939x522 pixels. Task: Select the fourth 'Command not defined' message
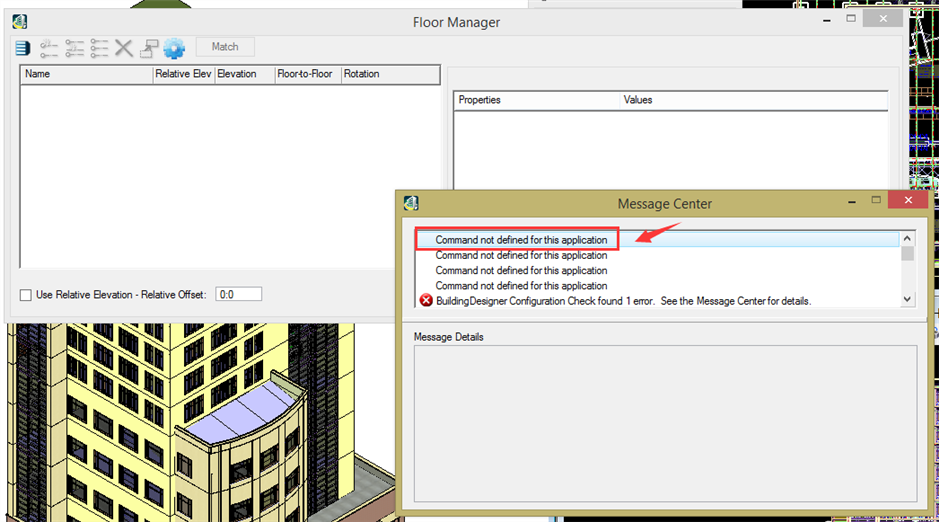pyautogui.click(x=658, y=286)
